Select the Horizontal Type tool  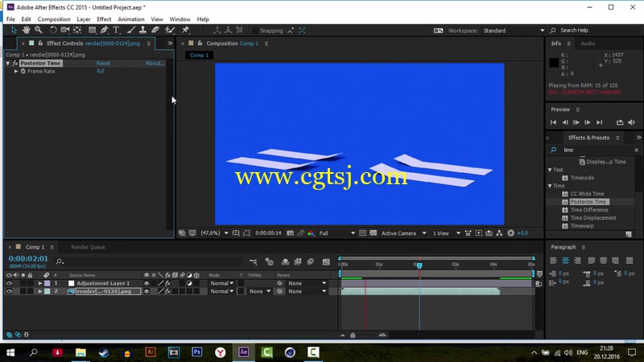pos(116,30)
